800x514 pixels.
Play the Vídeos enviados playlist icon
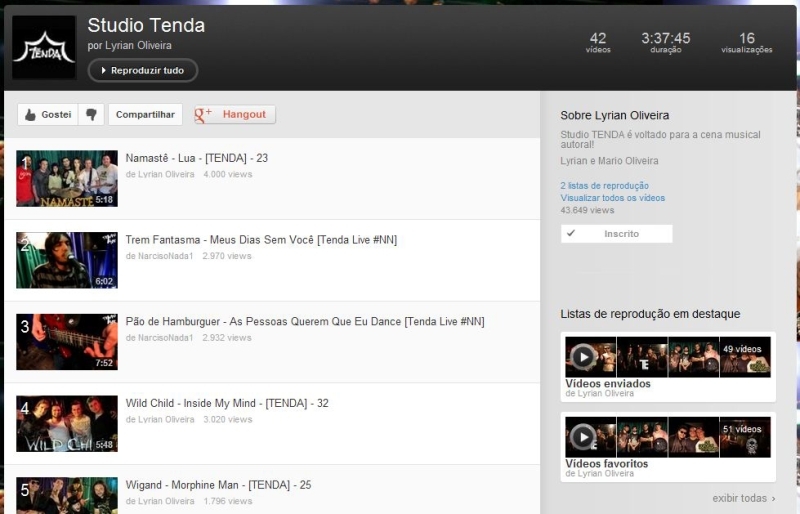(583, 356)
